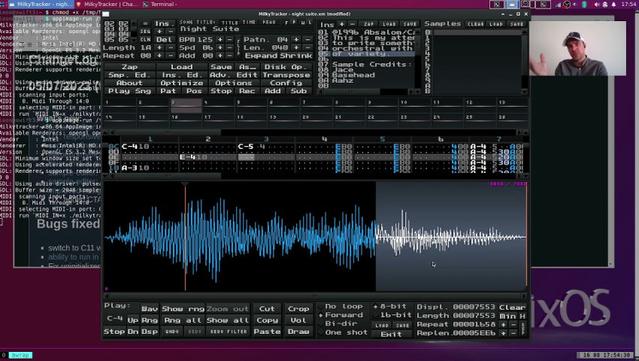Open the Config screen
639x361 pixels.
click(x=286, y=83)
